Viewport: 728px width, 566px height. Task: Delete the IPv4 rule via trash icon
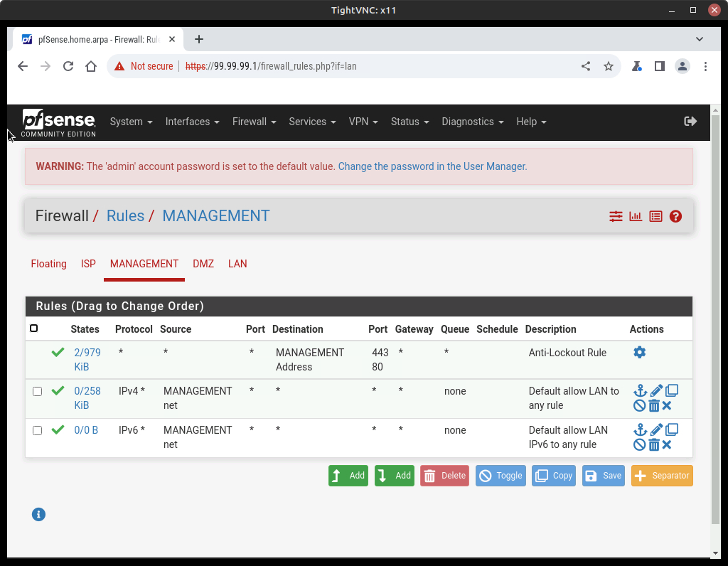click(654, 406)
